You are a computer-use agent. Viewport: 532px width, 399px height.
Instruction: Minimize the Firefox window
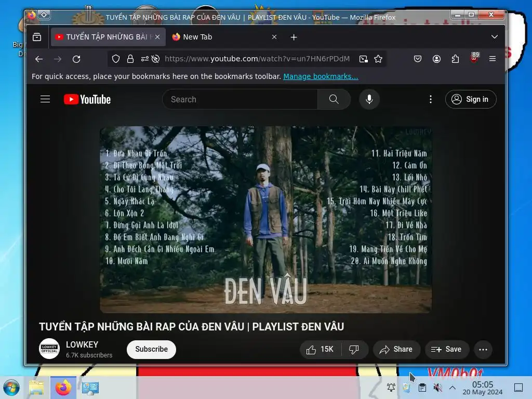click(458, 15)
